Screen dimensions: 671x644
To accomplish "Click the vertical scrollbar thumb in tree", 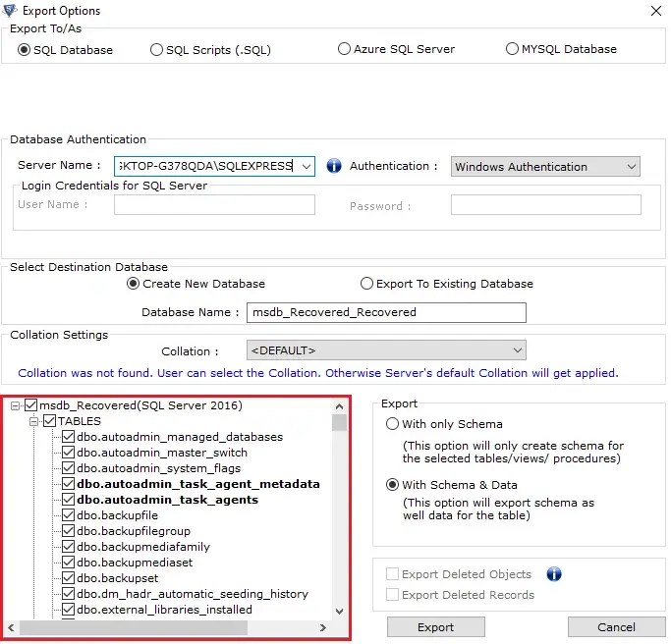I will (x=339, y=423).
